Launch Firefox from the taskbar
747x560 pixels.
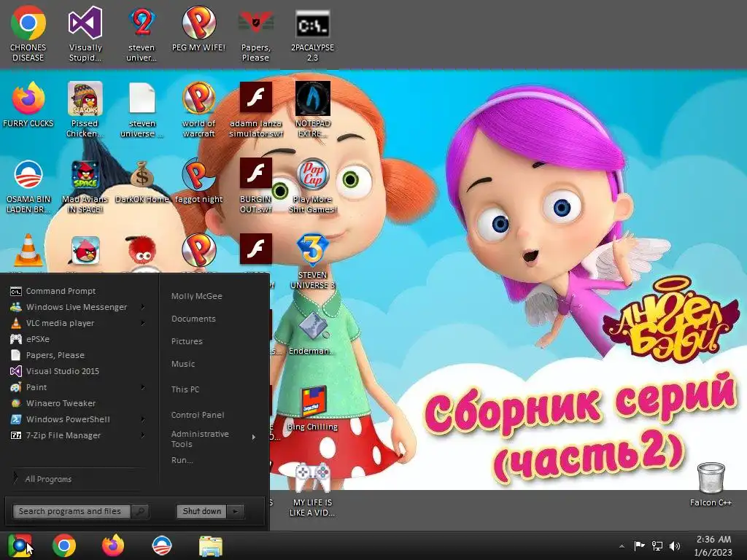pos(113,545)
